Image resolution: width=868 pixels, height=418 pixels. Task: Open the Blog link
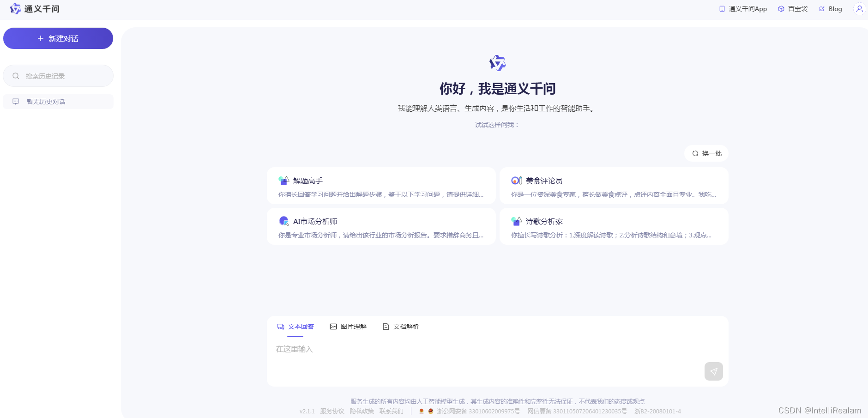831,9
